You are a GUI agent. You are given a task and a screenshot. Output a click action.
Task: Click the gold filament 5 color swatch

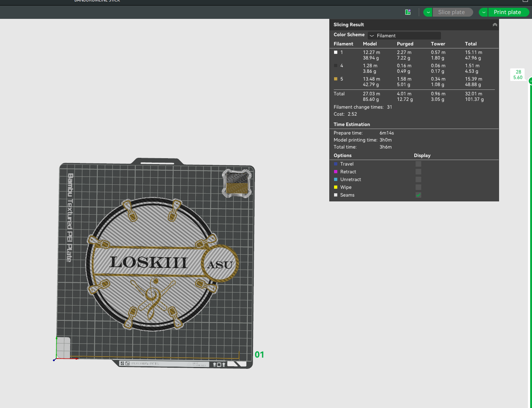336,79
